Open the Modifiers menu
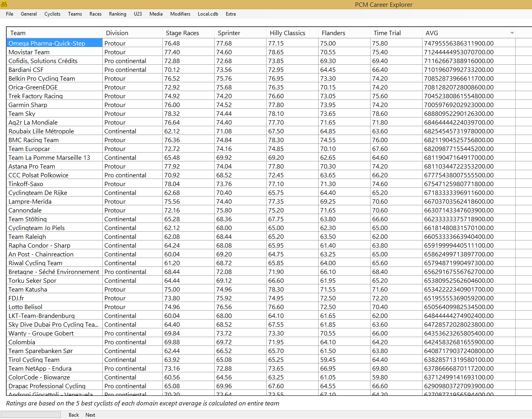The image size is (532, 419). pos(180,14)
